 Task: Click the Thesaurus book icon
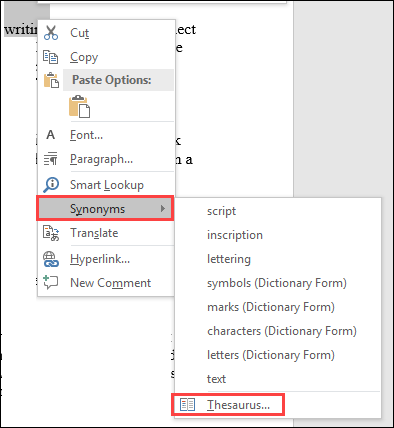[x=187, y=404]
